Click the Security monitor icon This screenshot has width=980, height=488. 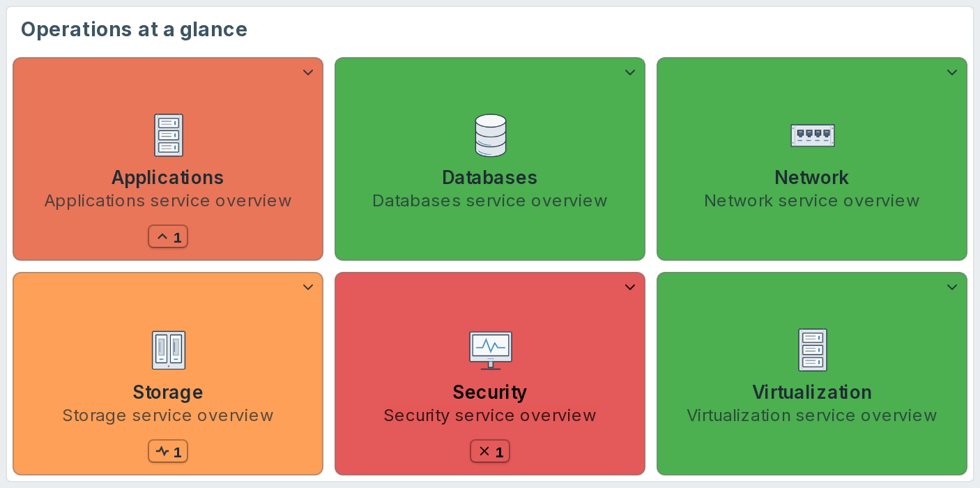click(490, 350)
